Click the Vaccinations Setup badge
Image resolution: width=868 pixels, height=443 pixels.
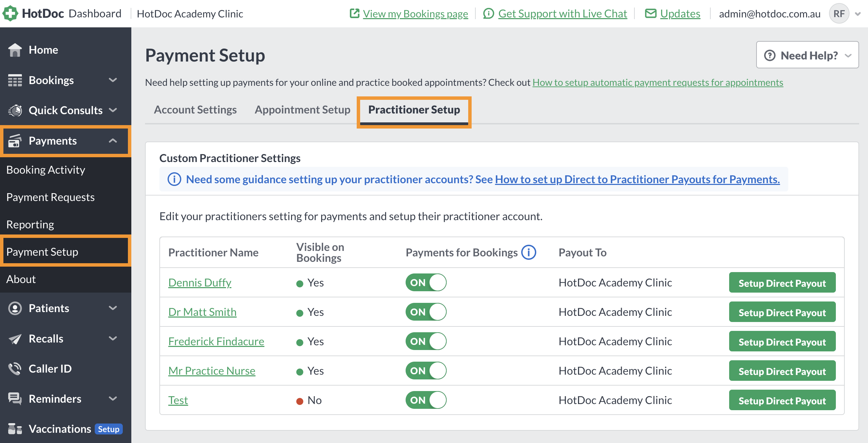pos(109,429)
